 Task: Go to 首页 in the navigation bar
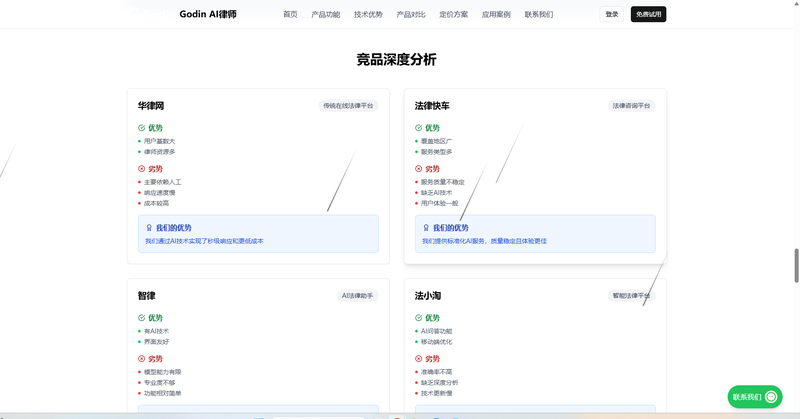(x=290, y=14)
